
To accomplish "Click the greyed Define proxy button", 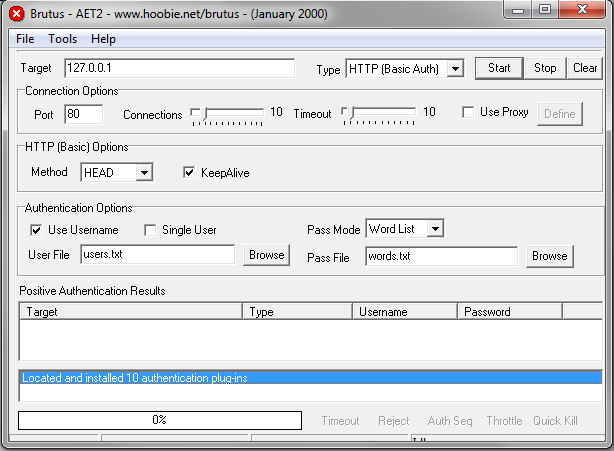I will tap(560, 114).
